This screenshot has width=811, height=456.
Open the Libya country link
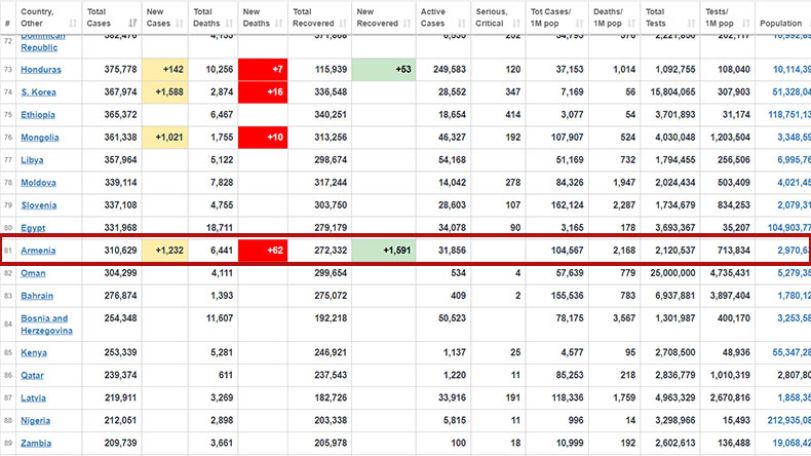32,160
